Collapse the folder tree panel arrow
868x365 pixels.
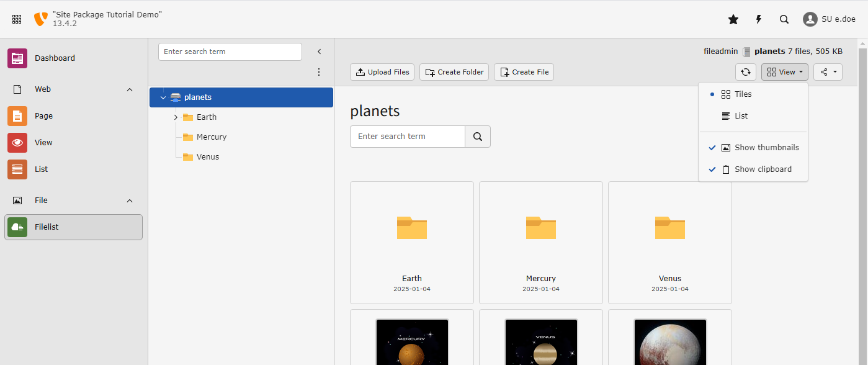(x=319, y=52)
